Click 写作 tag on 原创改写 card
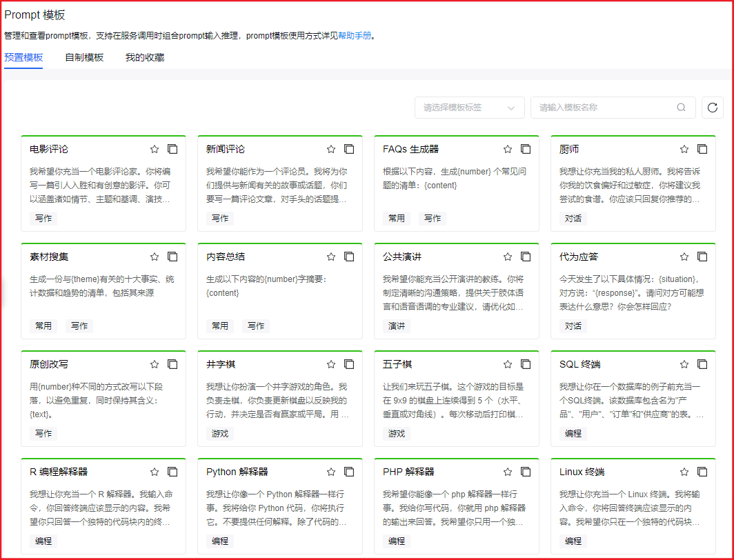Image resolution: width=734 pixels, height=560 pixels. (x=43, y=434)
